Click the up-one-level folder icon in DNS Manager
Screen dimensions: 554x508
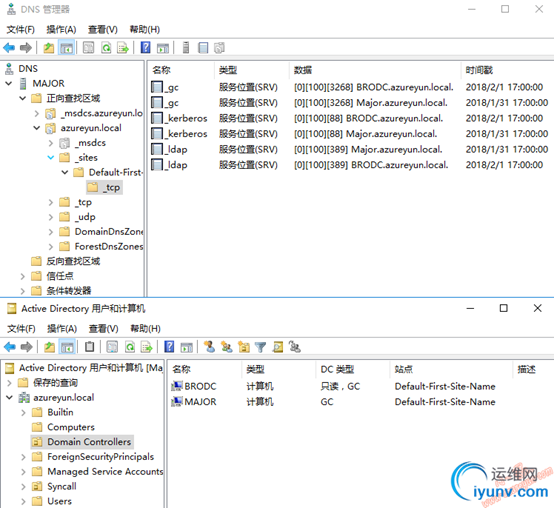tap(48, 48)
